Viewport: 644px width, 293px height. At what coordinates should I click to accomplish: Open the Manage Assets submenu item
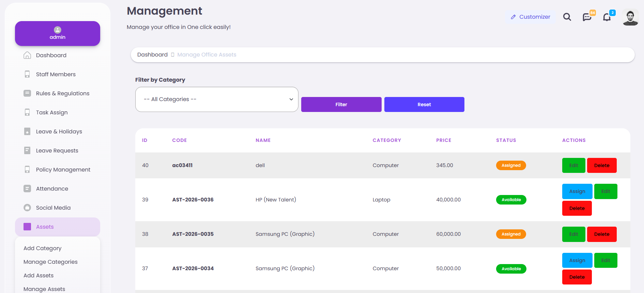coord(44,289)
